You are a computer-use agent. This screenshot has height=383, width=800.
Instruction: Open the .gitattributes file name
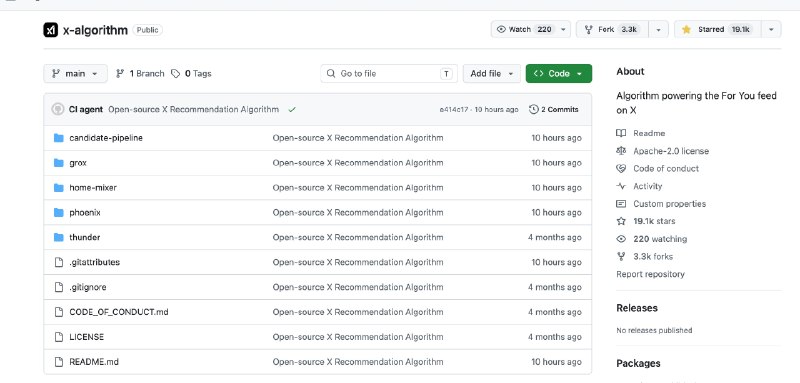[94, 262]
